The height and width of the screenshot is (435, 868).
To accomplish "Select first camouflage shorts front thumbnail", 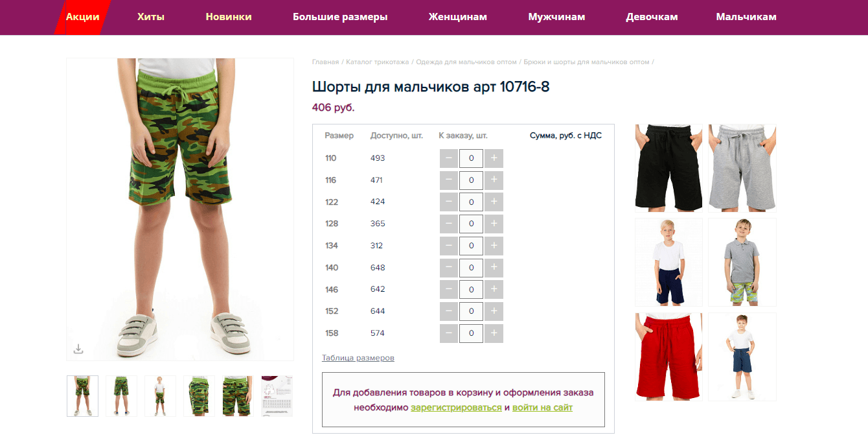I will point(82,396).
